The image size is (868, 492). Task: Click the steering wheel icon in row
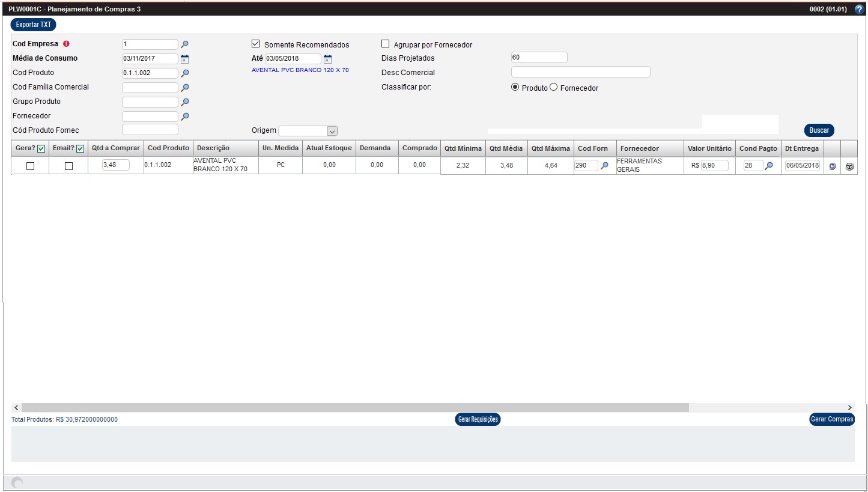(849, 166)
